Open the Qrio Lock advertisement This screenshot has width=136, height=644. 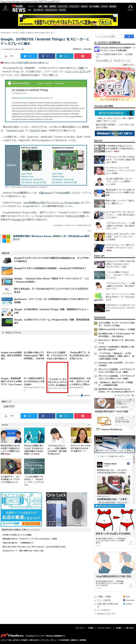point(67,510)
